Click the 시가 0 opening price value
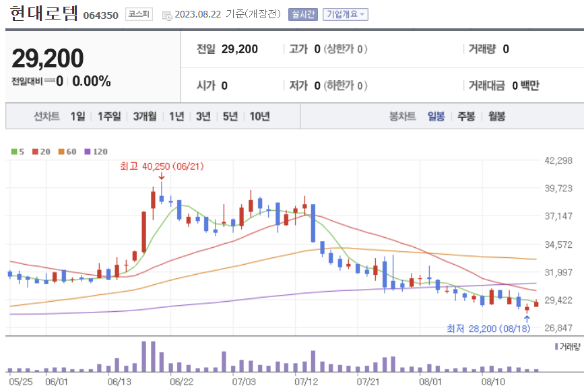The image size is (584, 392). pyautogui.click(x=212, y=86)
